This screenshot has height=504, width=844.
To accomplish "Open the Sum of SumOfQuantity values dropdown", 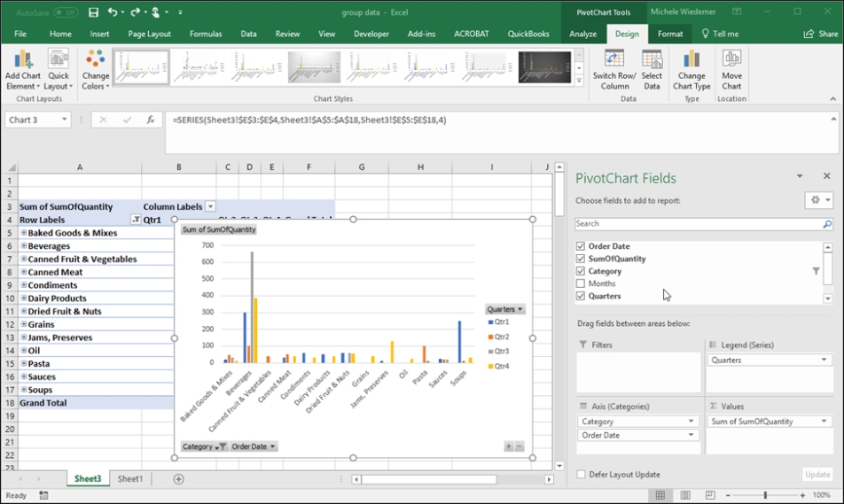I will [x=824, y=421].
